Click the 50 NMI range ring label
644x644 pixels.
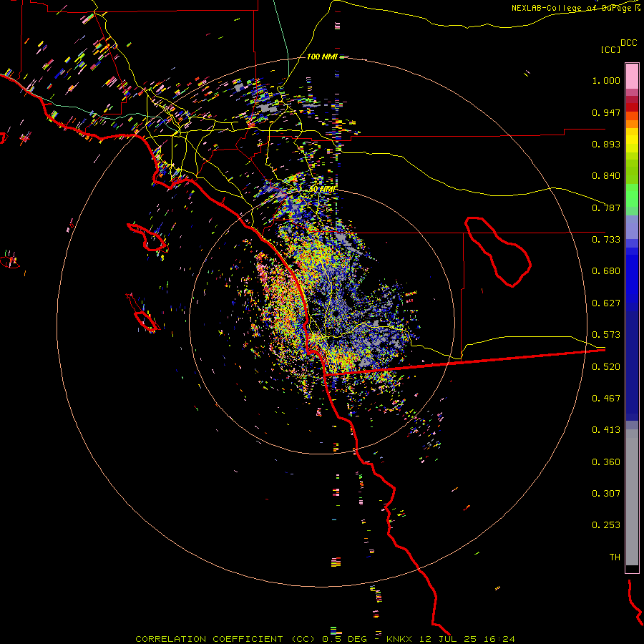click(323, 190)
